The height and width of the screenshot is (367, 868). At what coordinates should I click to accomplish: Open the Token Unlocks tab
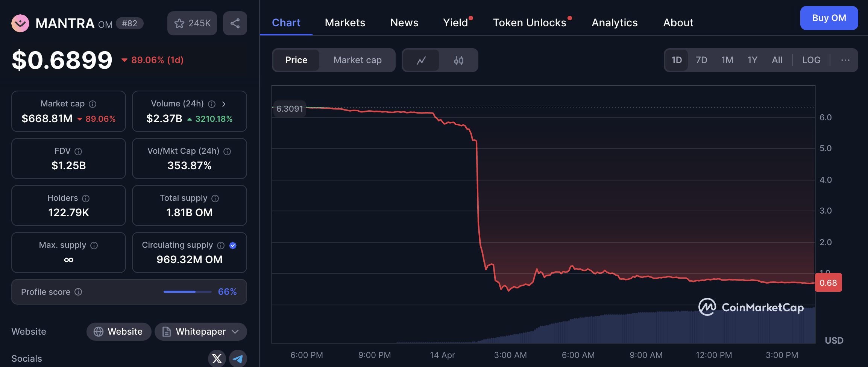coord(529,23)
